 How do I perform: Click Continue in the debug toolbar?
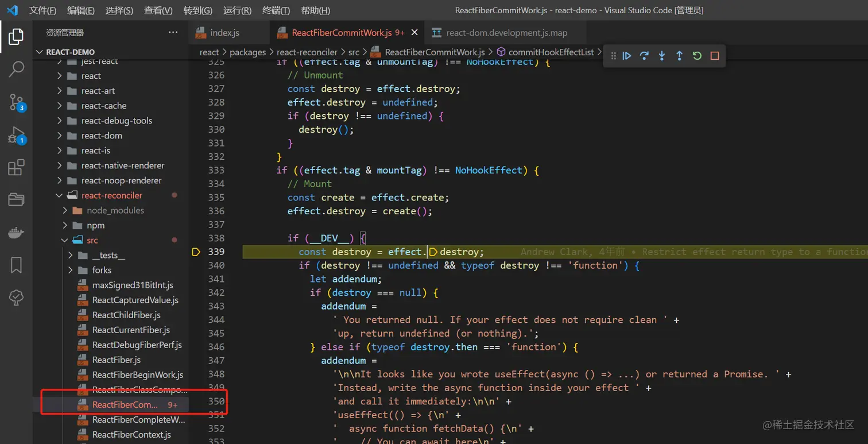pos(627,56)
